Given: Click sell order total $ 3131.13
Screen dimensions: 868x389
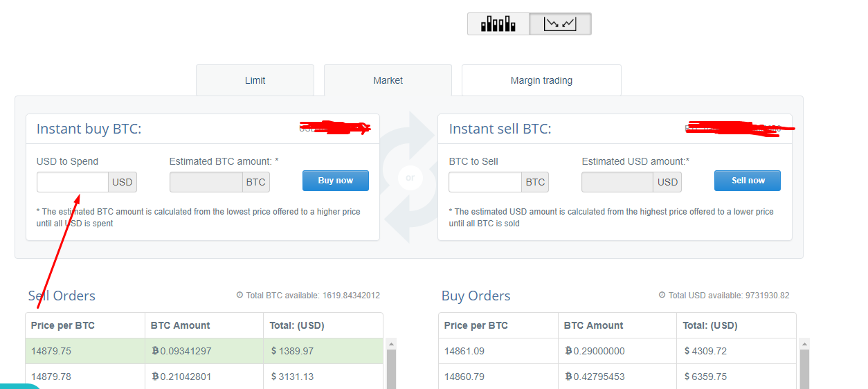Looking at the screenshot, I should click(x=292, y=377).
